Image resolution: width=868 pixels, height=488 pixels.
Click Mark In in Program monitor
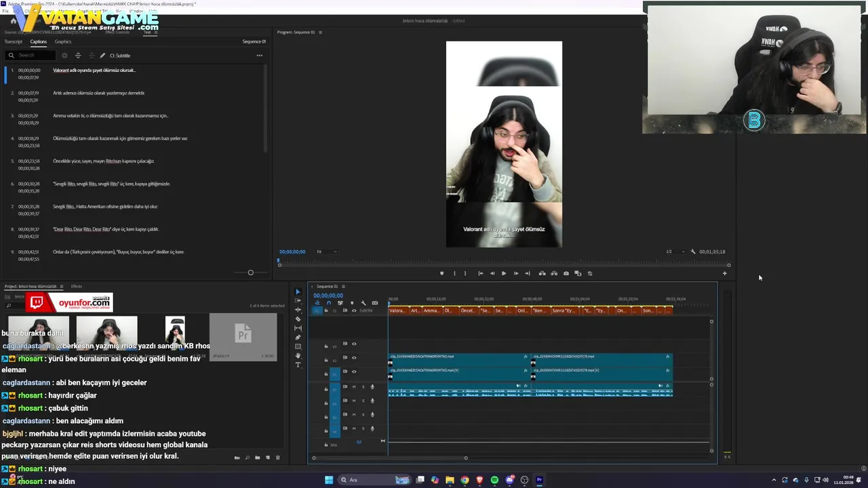pyautogui.click(x=454, y=274)
